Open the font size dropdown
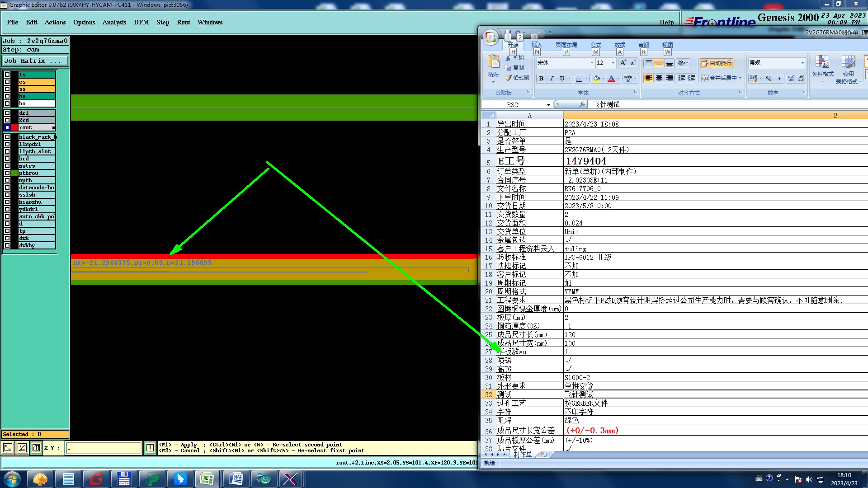Viewport: 868px width, 488px height. (613, 63)
